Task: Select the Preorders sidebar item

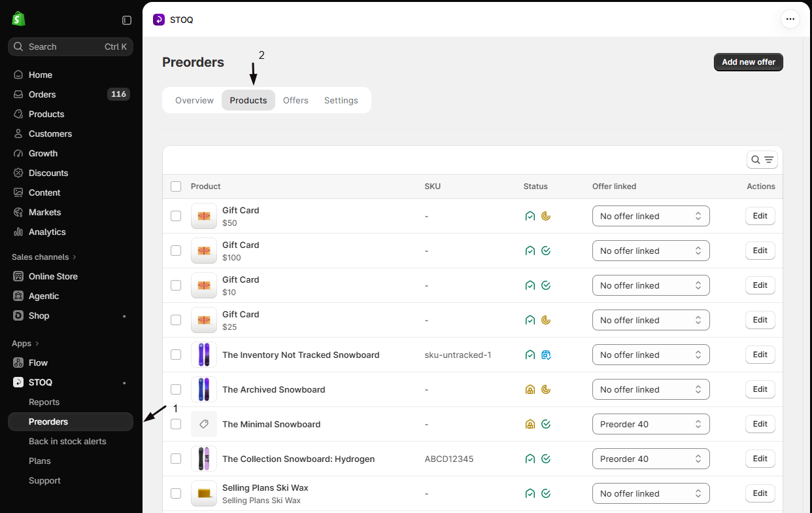Action: pyautogui.click(x=71, y=421)
